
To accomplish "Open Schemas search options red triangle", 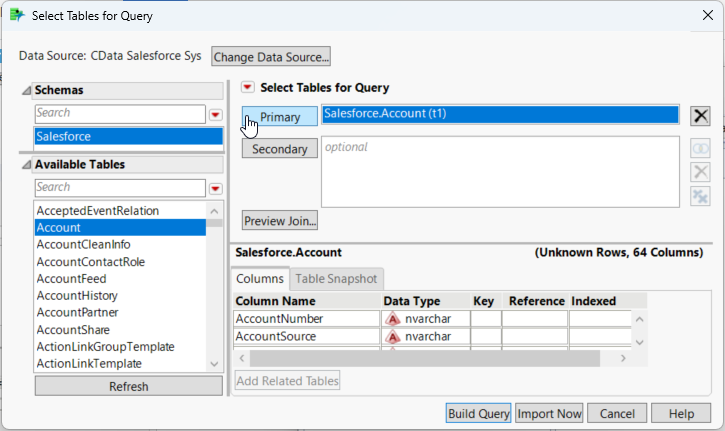I will (x=215, y=114).
